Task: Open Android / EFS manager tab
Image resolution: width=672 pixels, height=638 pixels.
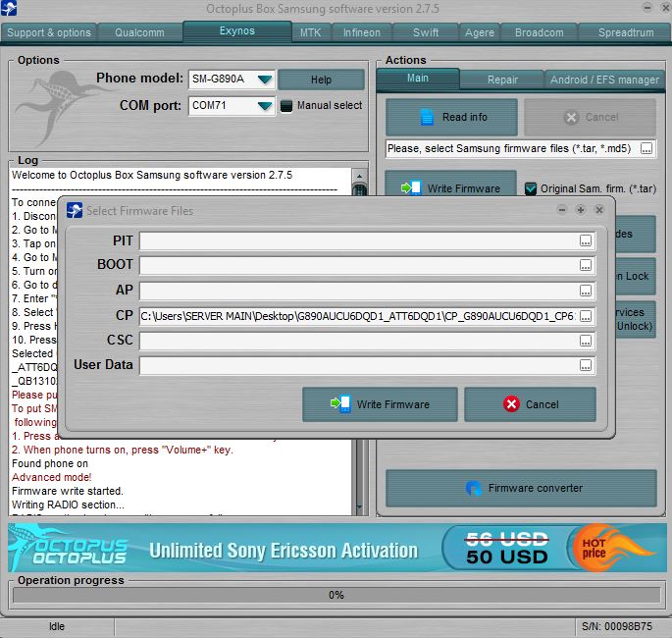Action: coord(604,80)
